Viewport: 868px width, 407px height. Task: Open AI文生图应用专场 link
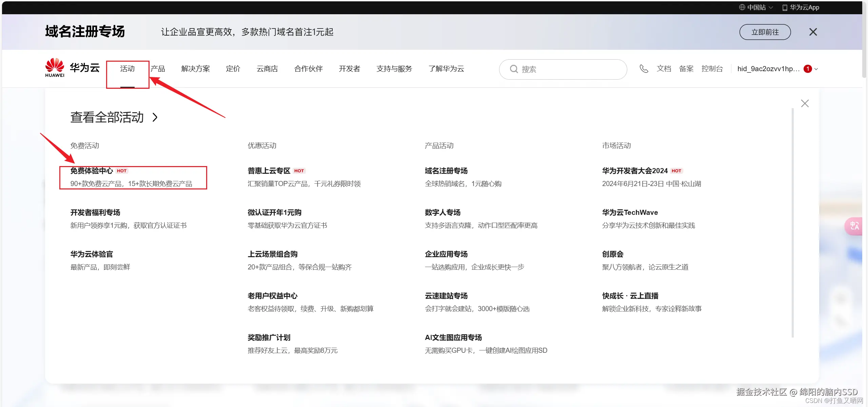click(x=453, y=338)
